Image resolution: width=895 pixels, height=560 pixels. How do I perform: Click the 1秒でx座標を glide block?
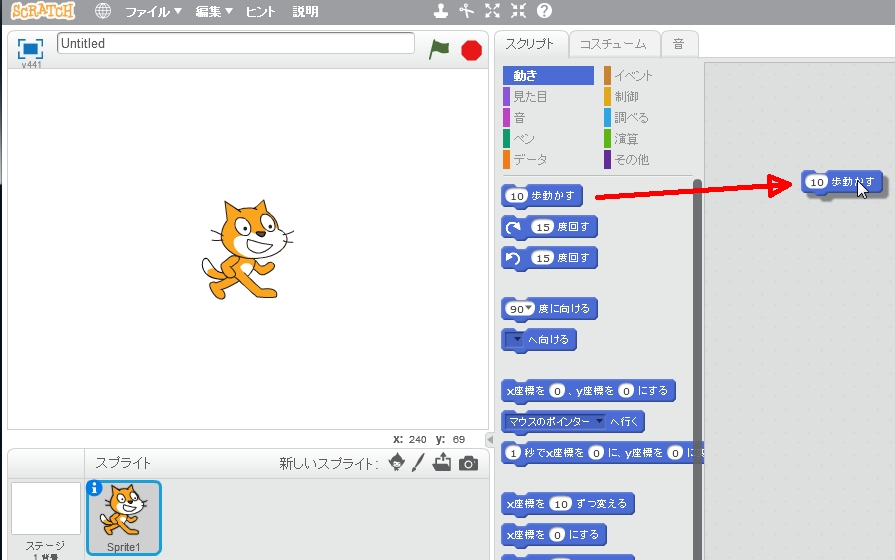pos(602,453)
